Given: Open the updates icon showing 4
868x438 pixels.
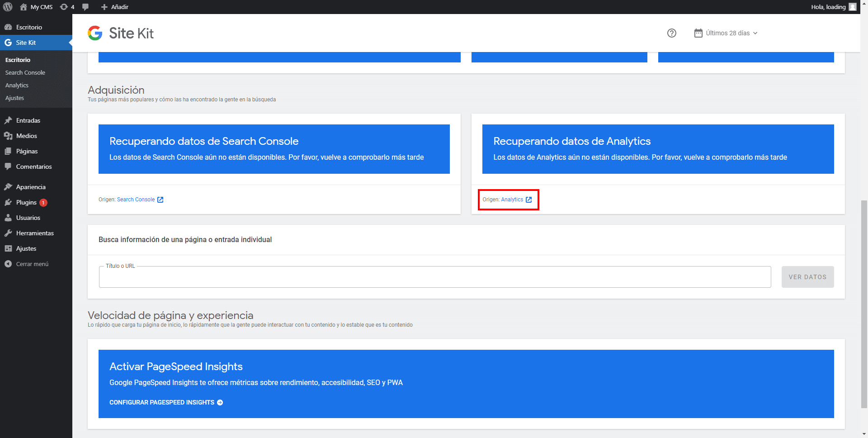Looking at the screenshot, I should tap(67, 7).
